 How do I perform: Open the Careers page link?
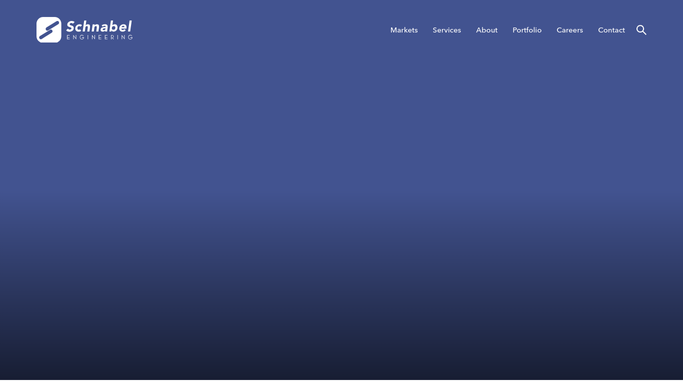(569, 30)
